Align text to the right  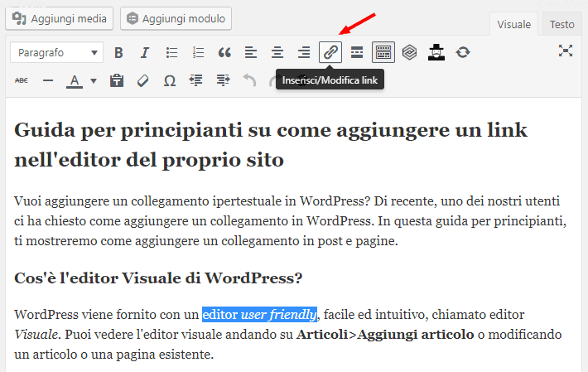tap(304, 52)
